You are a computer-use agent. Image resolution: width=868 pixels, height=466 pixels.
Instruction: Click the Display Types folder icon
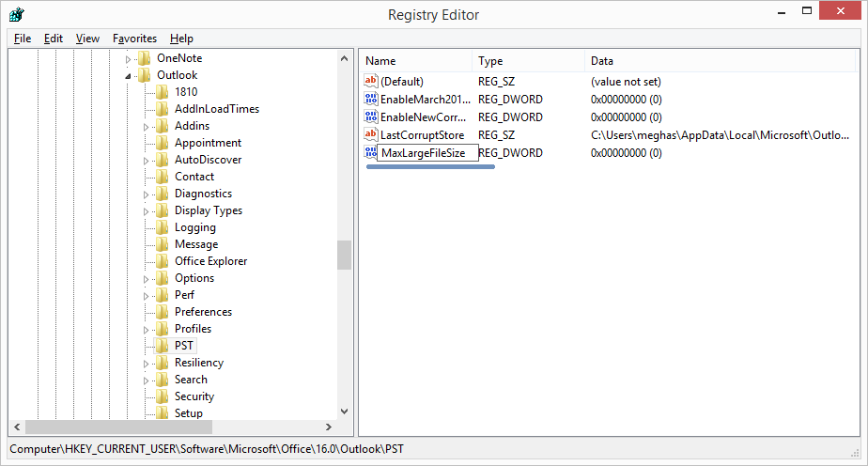pos(162,210)
